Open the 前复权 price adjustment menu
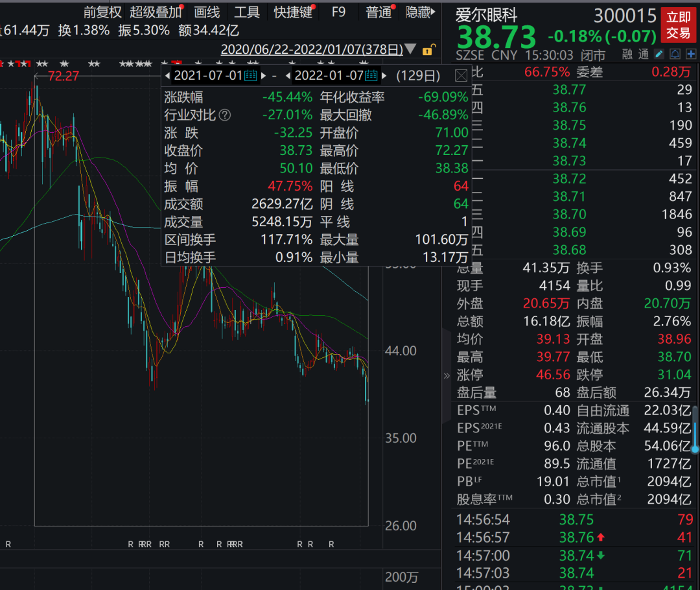 (102, 12)
